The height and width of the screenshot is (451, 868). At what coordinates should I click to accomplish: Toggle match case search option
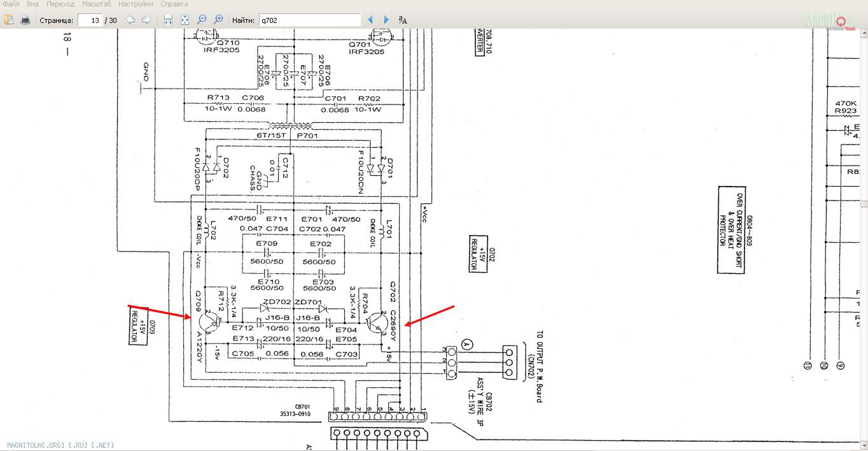403,20
